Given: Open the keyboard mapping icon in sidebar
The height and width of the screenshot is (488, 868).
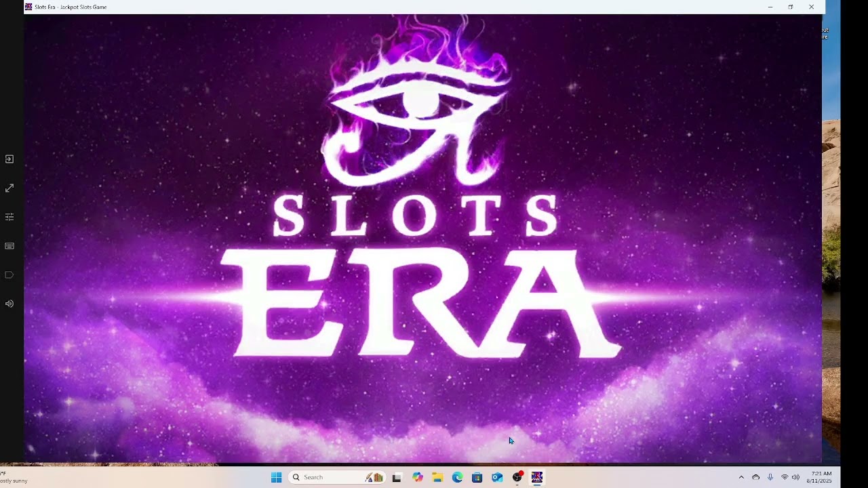Looking at the screenshot, I should pos(9,246).
